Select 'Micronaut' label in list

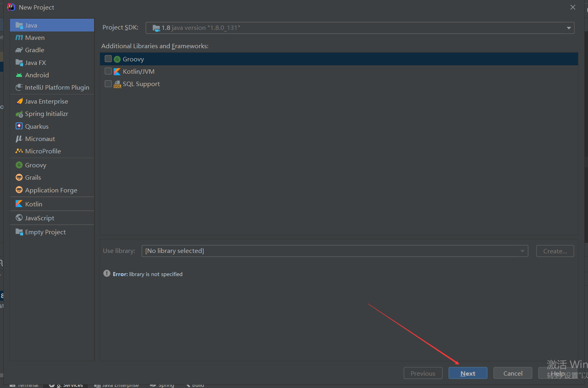pos(40,139)
